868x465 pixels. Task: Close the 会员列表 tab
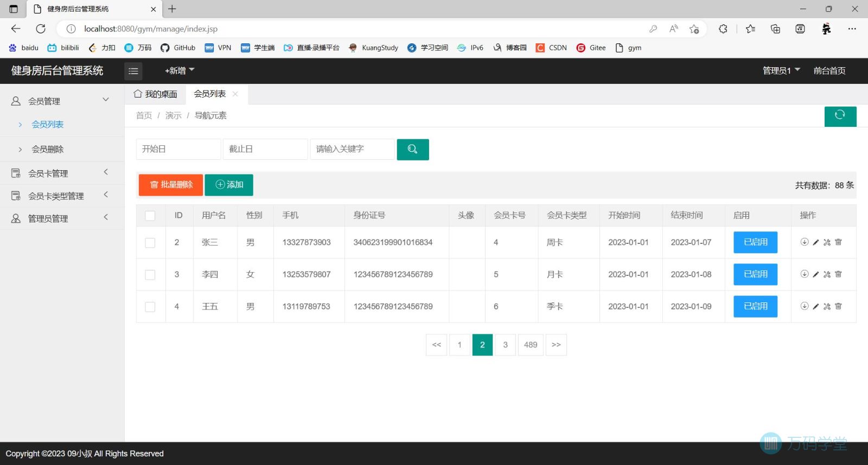pos(235,94)
